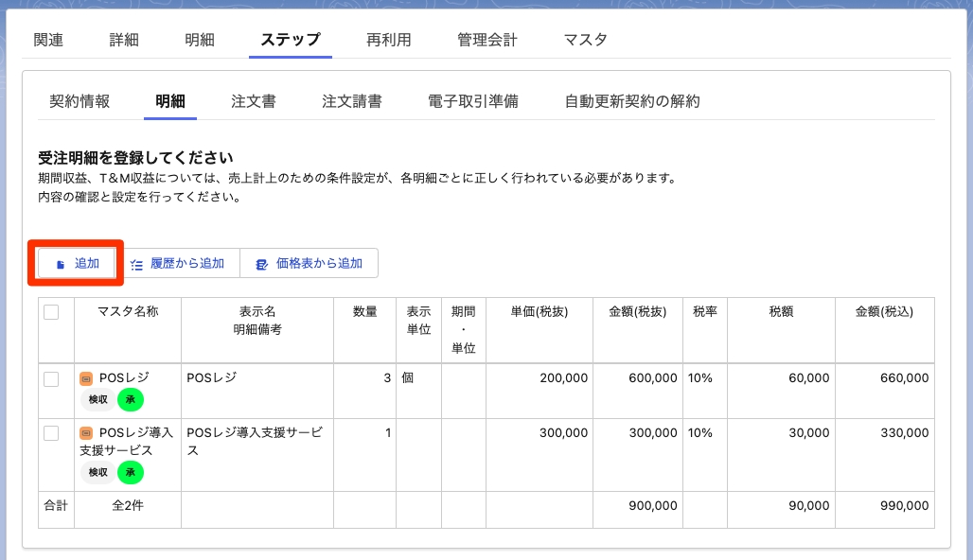Click the orange icon beside POSレジ導入支援サービス

[86, 433]
